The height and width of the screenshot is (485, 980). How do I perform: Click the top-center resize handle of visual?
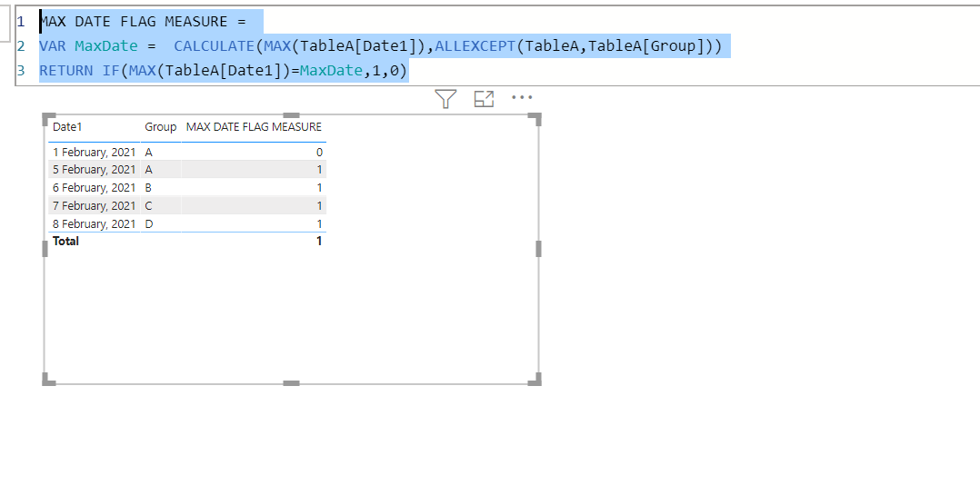tap(291, 115)
